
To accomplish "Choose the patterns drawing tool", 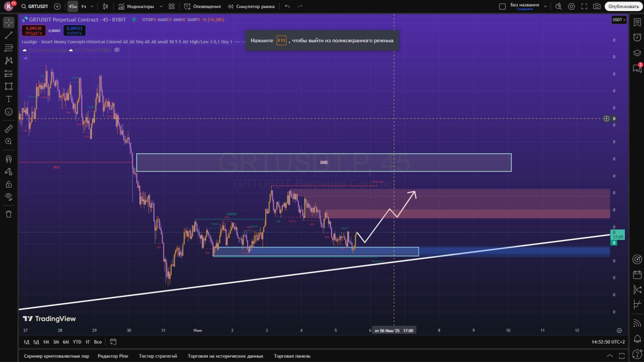I will point(9,60).
